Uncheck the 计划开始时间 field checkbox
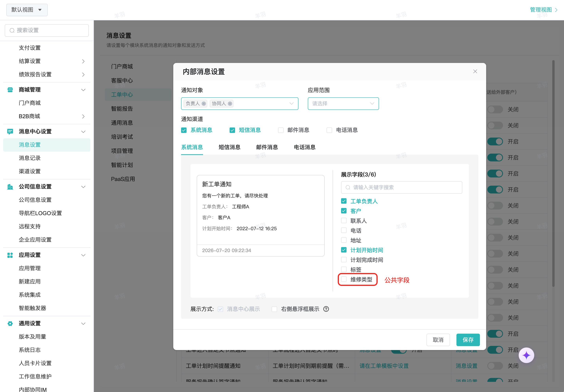This screenshot has width=564, height=392. tap(344, 250)
